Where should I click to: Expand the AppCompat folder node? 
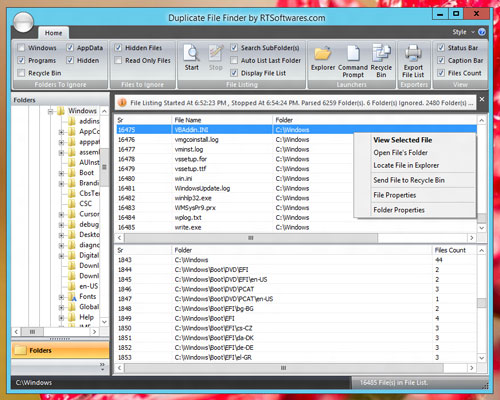[x=61, y=132]
